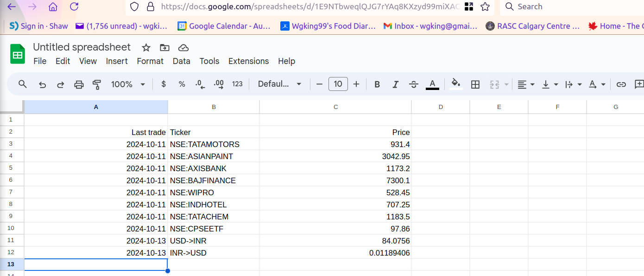Screen dimensions: 644x276
Task: Open the Extensions menu
Action: pos(249,61)
